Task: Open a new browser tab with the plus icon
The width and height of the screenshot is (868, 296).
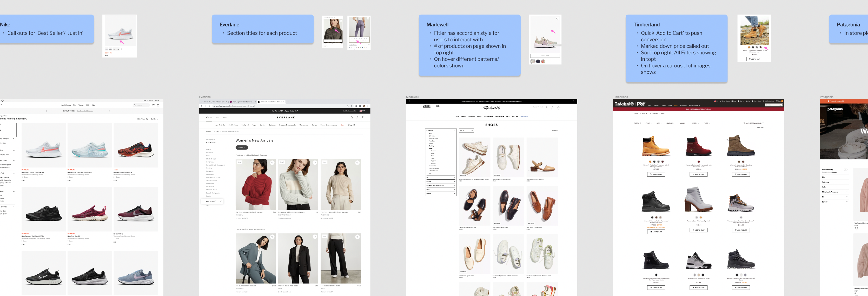Action: tap(288, 102)
